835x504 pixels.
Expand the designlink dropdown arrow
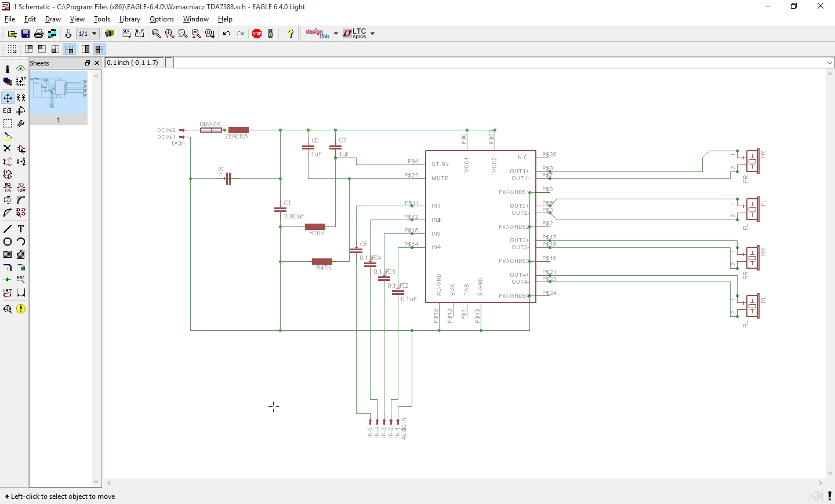336,34
